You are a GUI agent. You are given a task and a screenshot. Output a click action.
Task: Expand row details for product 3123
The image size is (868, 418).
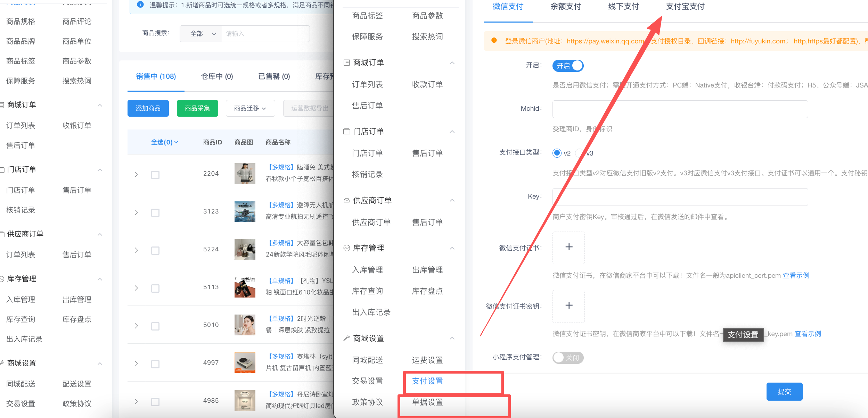point(136,212)
